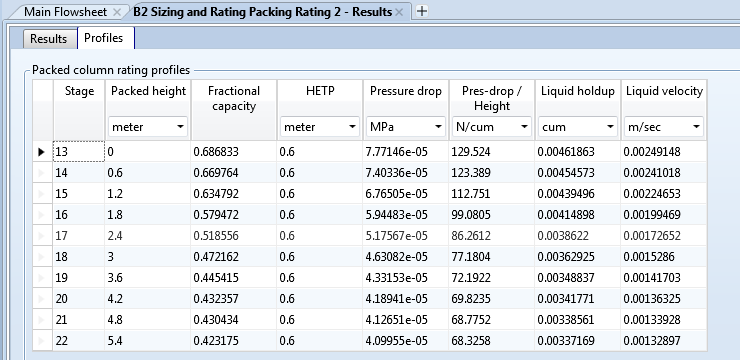
Task: Select the row header for stage 18
Action: pos(42,257)
